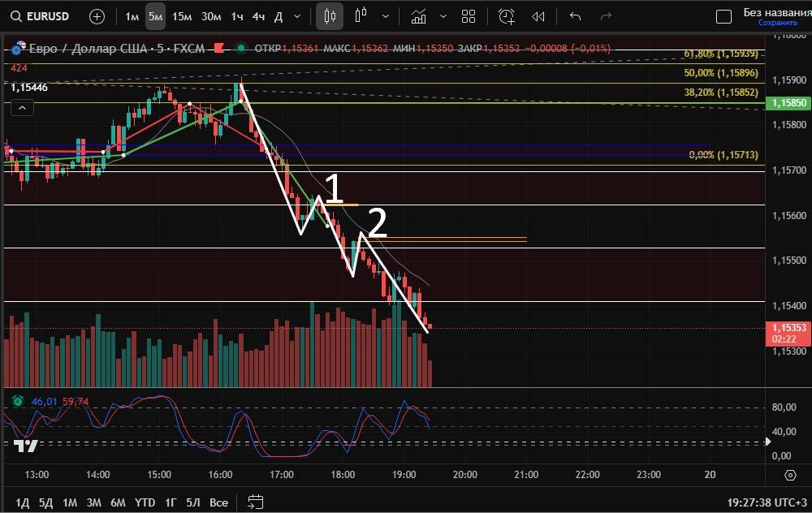Select the YTD date range

coord(145,502)
